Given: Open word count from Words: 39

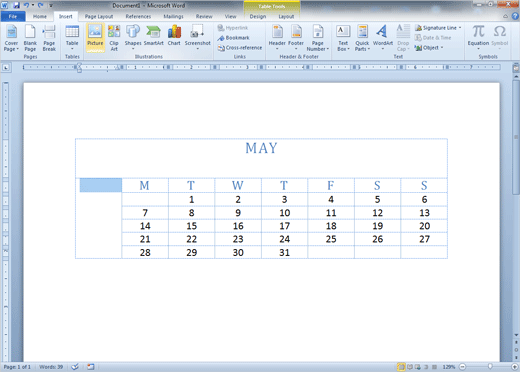Looking at the screenshot, I should [x=51, y=367].
